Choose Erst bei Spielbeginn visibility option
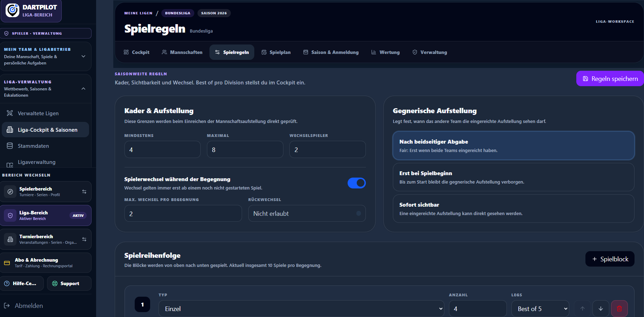 [x=514, y=177]
